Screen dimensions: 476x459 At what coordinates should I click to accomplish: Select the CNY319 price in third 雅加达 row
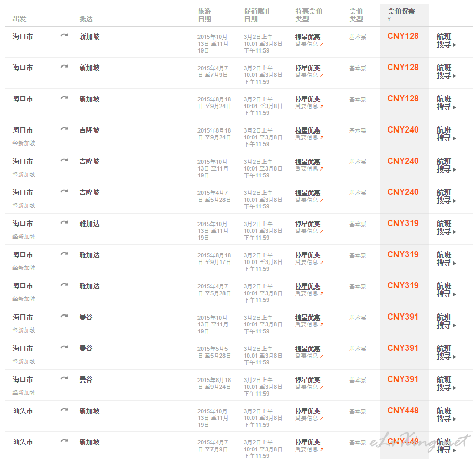(x=403, y=286)
